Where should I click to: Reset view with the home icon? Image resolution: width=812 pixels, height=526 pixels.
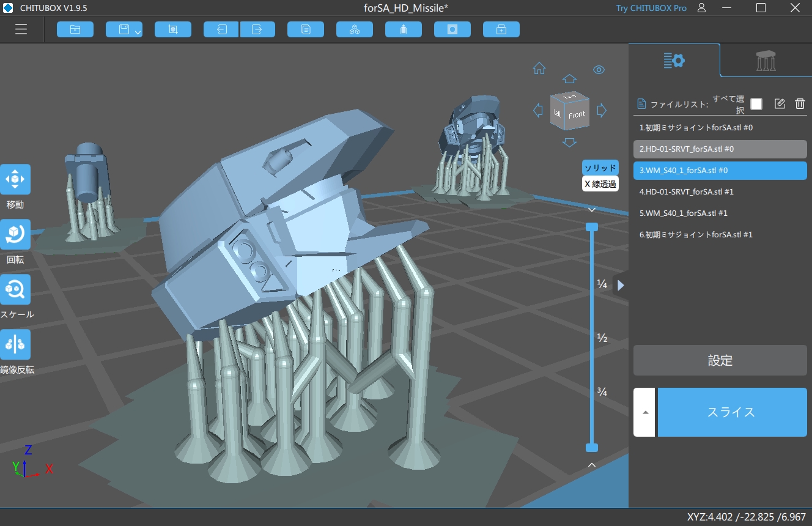[539, 69]
